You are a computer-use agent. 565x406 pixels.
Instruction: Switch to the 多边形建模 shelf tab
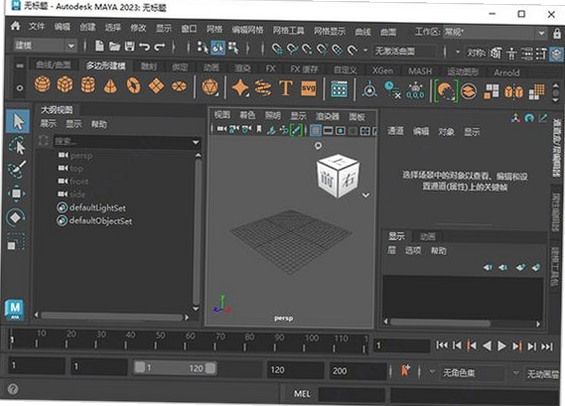point(106,66)
